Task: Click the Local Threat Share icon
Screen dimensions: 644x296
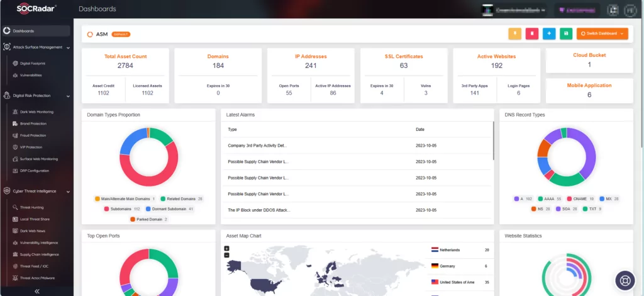Action: (x=16, y=219)
